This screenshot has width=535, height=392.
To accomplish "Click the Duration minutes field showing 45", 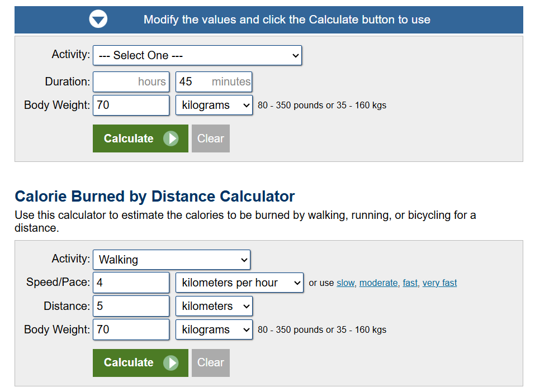I will coord(214,82).
